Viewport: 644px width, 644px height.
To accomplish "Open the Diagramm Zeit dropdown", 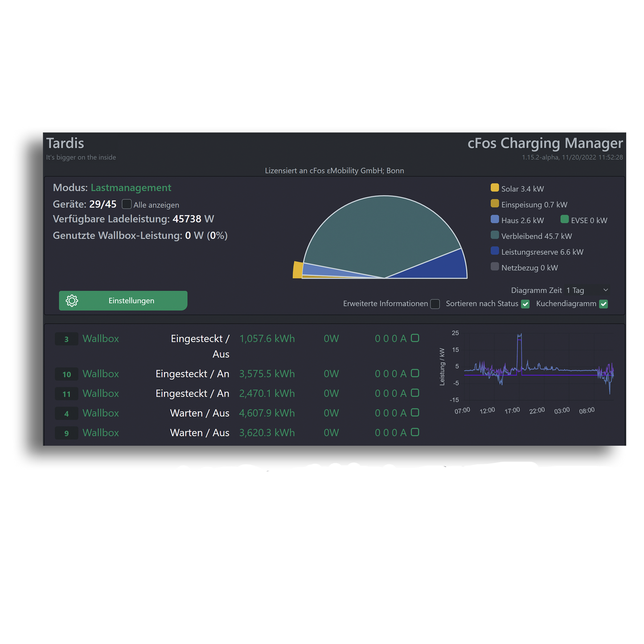I will pyautogui.click(x=586, y=290).
